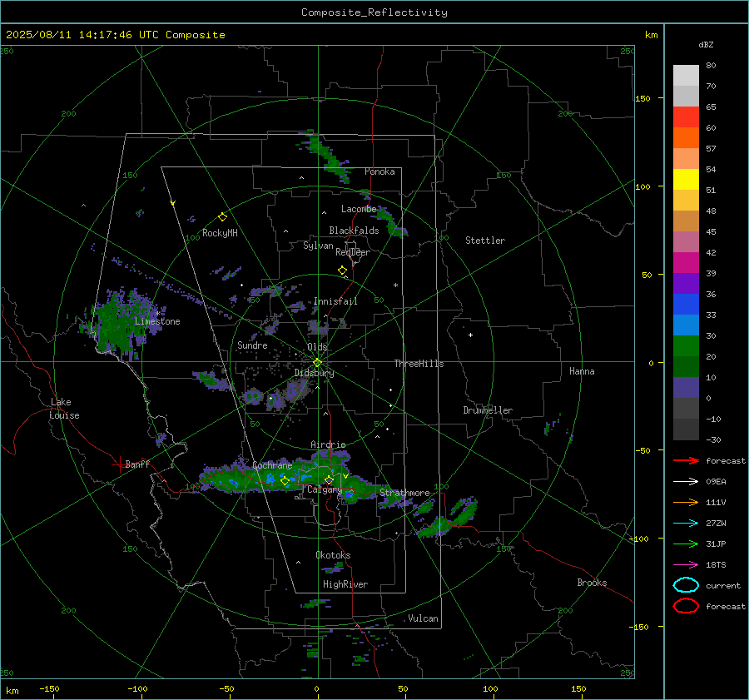Click the Sylvan label
This screenshot has height=700, width=749.
point(318,246)
